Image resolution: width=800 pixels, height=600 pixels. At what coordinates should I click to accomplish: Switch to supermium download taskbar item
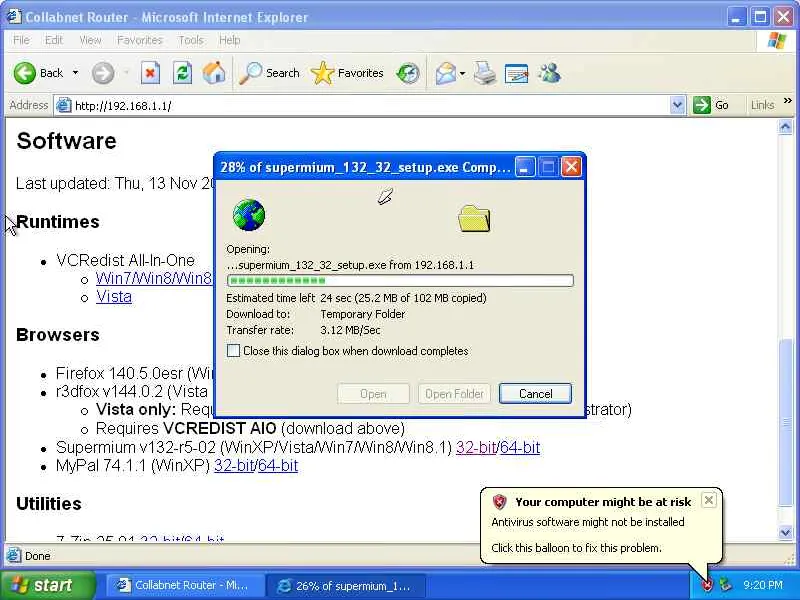(346, 585)
